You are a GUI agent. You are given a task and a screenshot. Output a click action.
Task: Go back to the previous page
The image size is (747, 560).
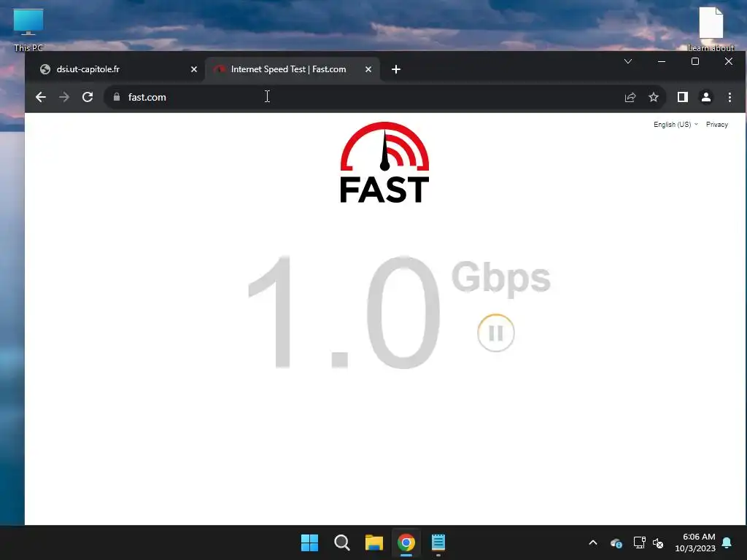pyautogui.click(x=41, y=97)
